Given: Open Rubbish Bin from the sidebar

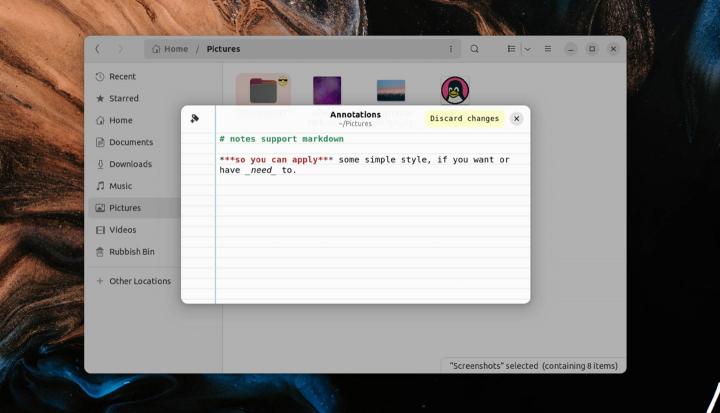Looking at the screenshot, I should click(131, 252).
